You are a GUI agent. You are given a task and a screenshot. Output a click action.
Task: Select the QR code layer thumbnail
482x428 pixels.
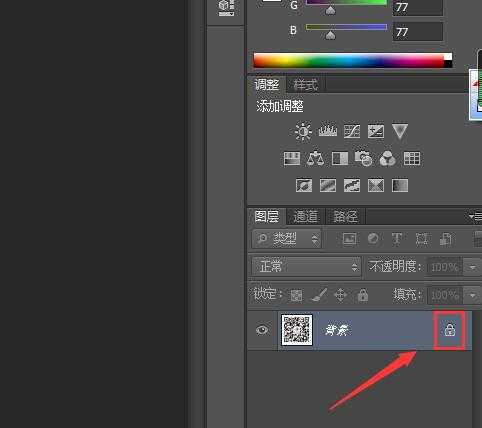[297, 330]
